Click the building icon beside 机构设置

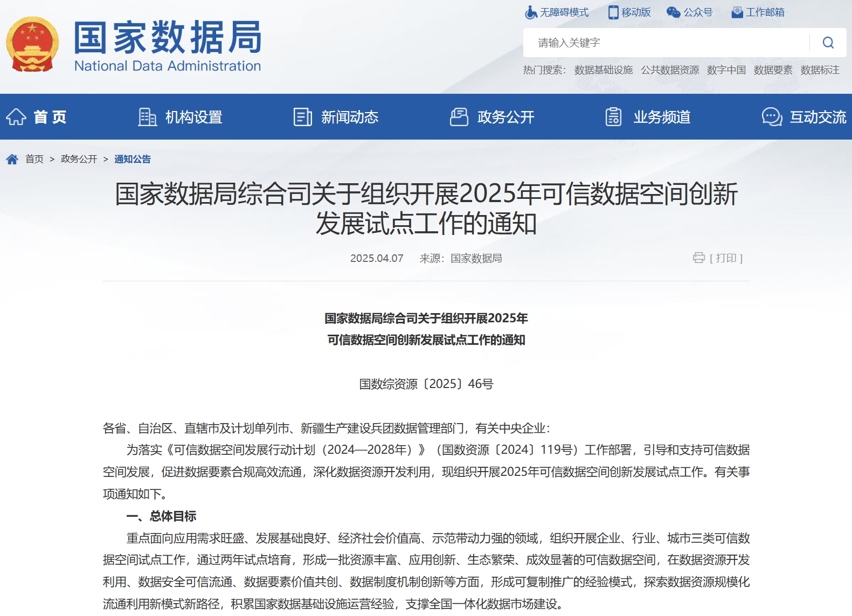pyautogui.click(x=147, y=117)
